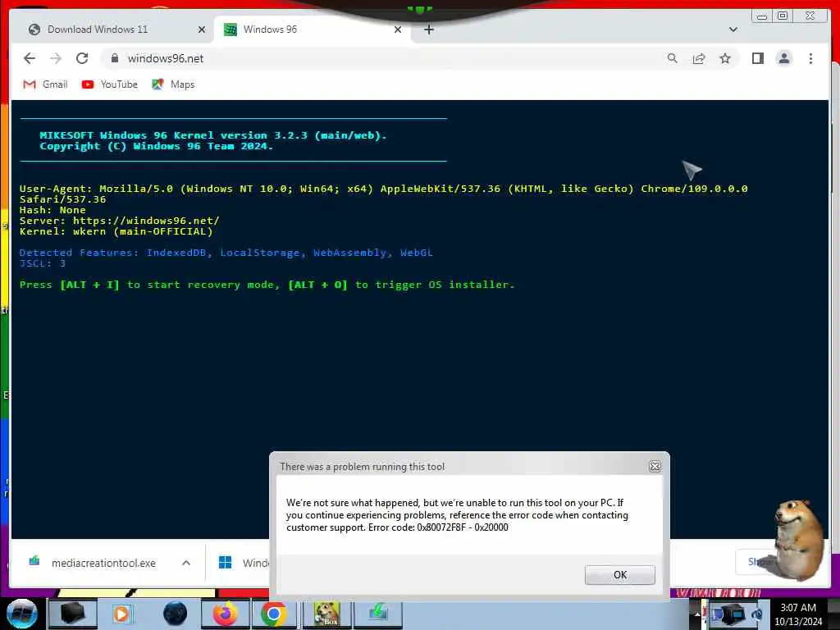Select the Windows 96 tab

[x=311, y=30]
